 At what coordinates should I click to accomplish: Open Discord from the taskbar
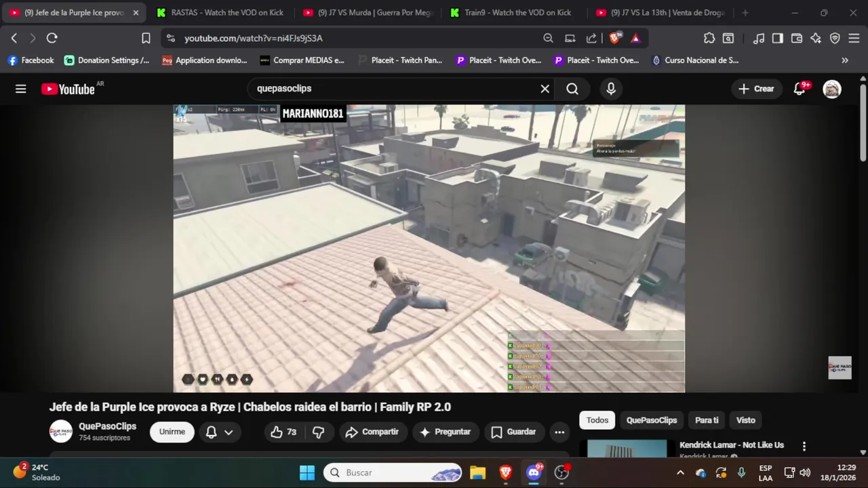coord(534,472)
